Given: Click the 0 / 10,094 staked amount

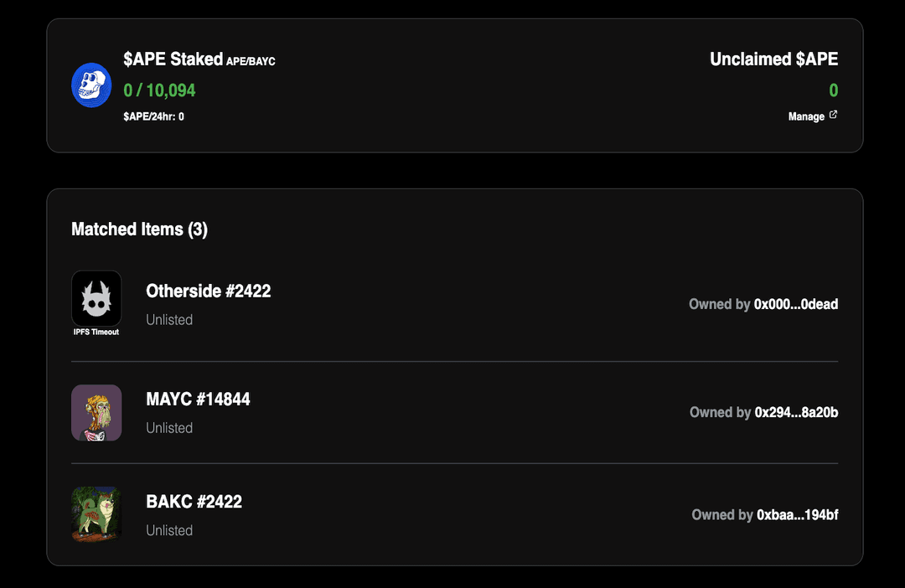Looking at the screenshot, I should tap(159, 90).
